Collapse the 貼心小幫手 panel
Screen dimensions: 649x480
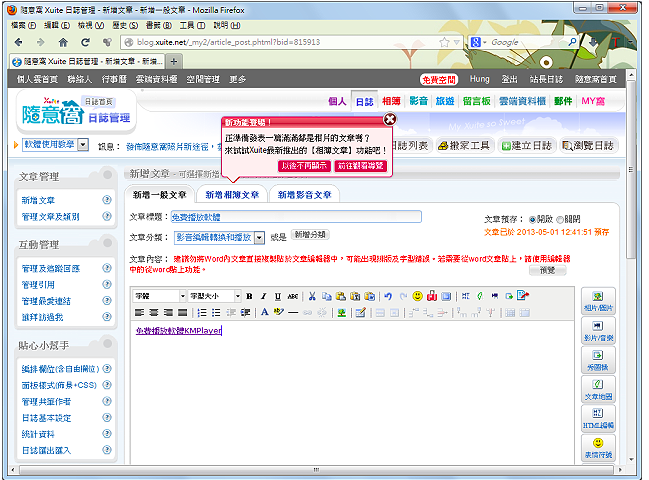[107, 343]
